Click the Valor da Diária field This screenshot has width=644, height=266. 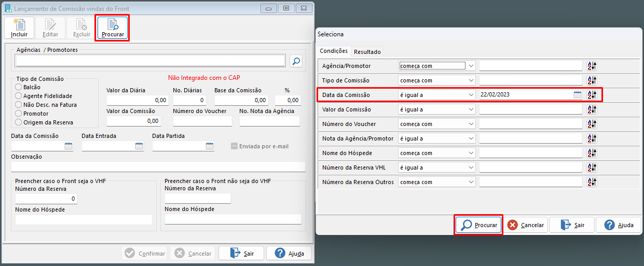(x=138, y=100)
